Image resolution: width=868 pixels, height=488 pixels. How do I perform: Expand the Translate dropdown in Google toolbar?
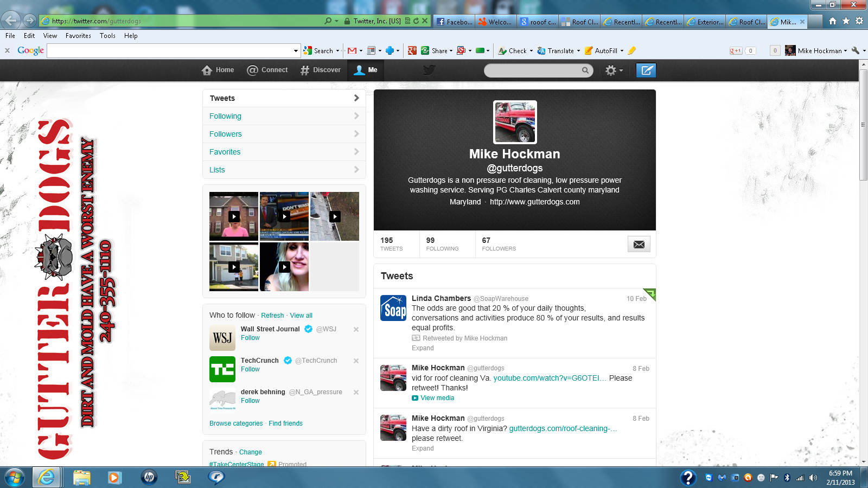(x=578, y=51)
